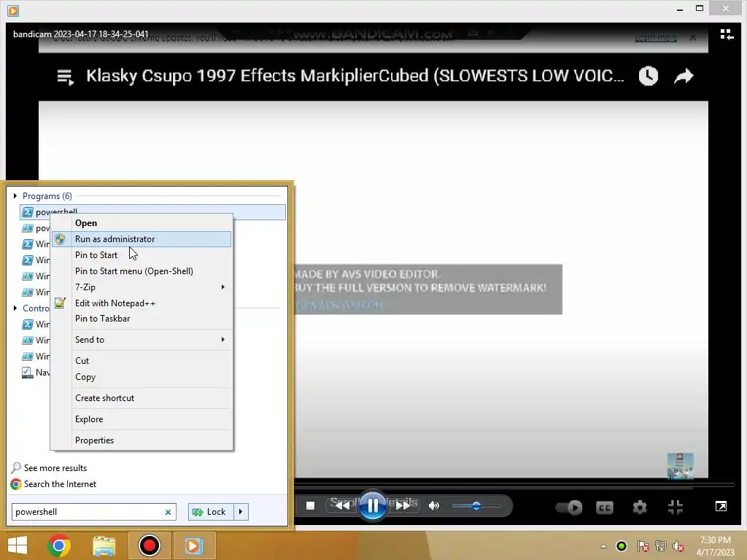
Task: Select Pin to Taskbar
Action: point(102,319)
